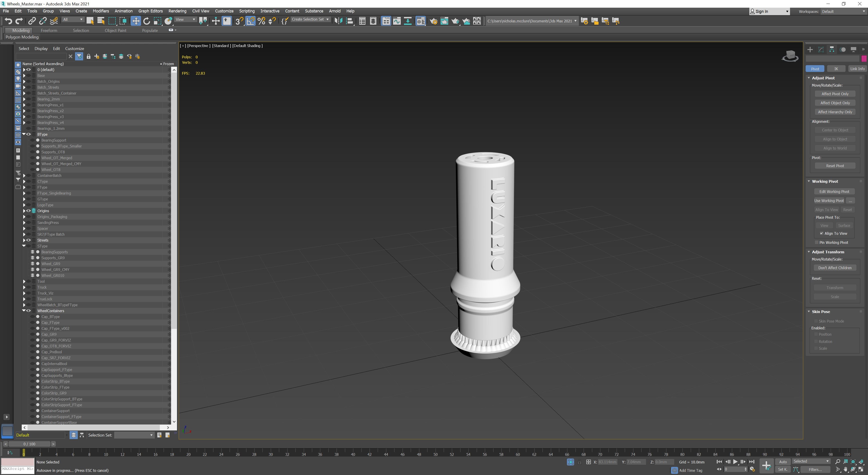
Task: Open the Scene Explorer Display menu
Action: [41, 49]
